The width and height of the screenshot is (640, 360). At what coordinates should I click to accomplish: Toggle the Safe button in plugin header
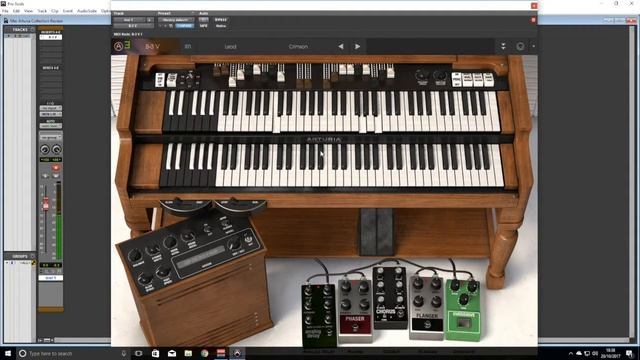(204, 25)
